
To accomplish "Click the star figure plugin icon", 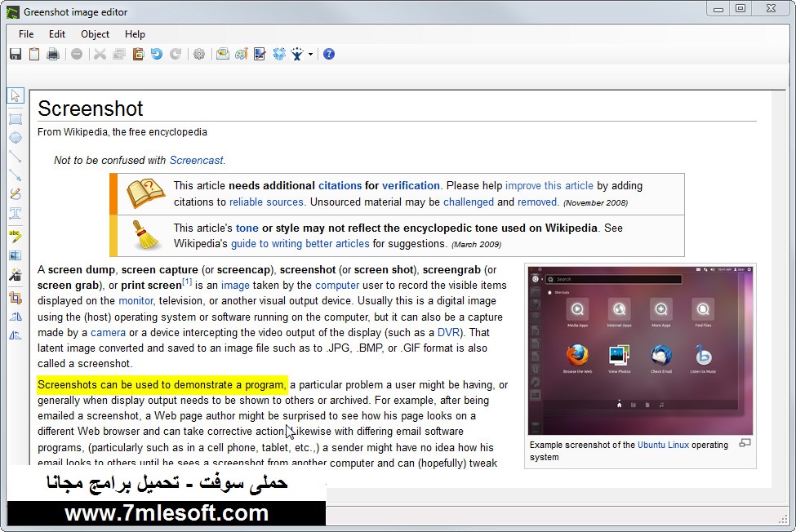I will (297, 54).
